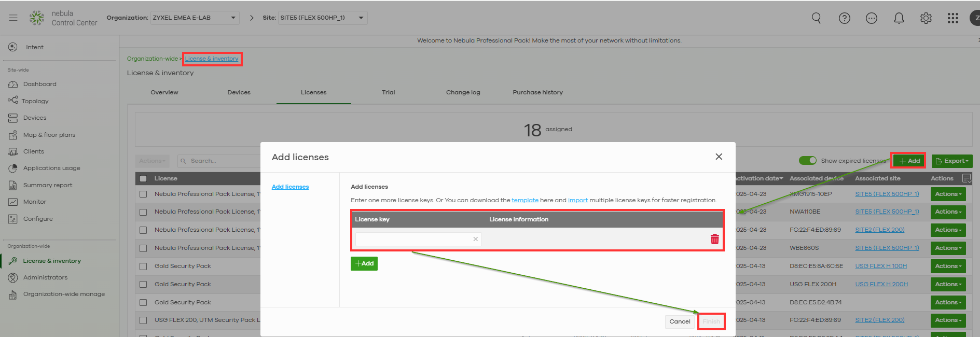
Task: Click the search magnifier in the top bar
Action: (816, 18)
